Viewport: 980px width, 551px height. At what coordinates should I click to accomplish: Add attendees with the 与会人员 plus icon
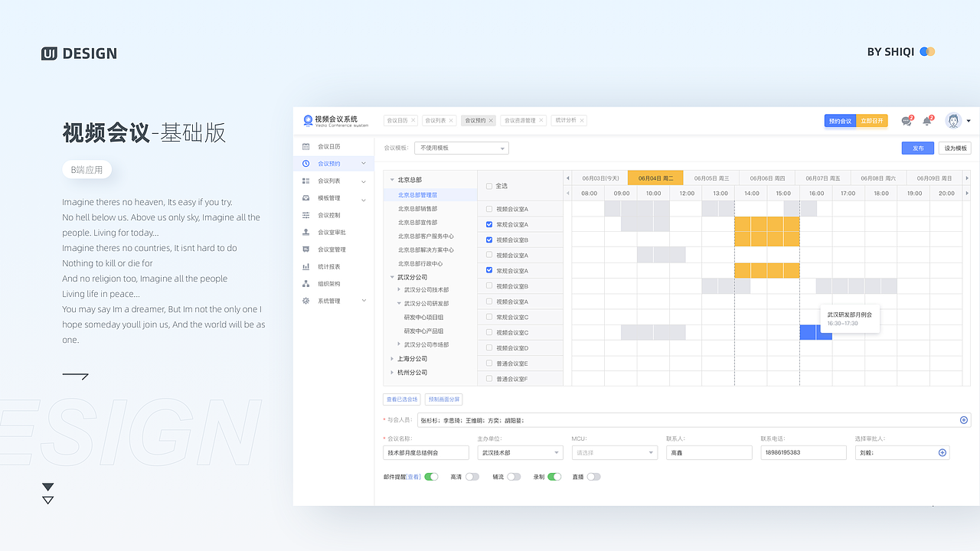tap(964, 420)
